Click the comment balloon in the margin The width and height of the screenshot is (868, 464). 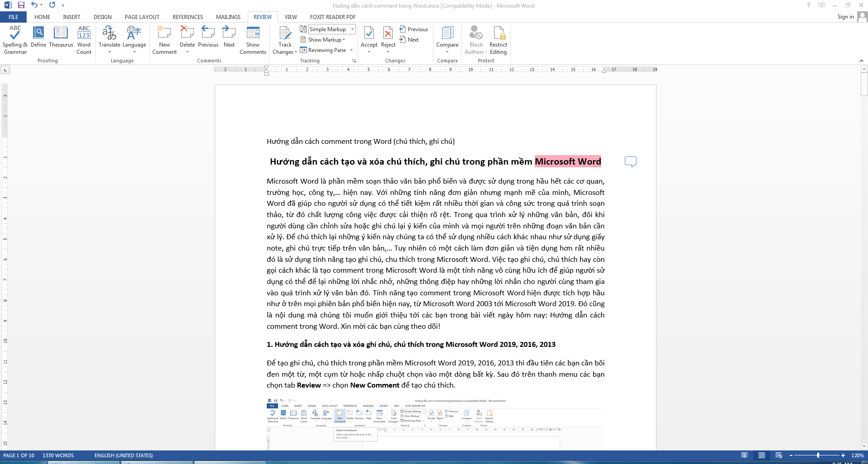tap(630, 161)
